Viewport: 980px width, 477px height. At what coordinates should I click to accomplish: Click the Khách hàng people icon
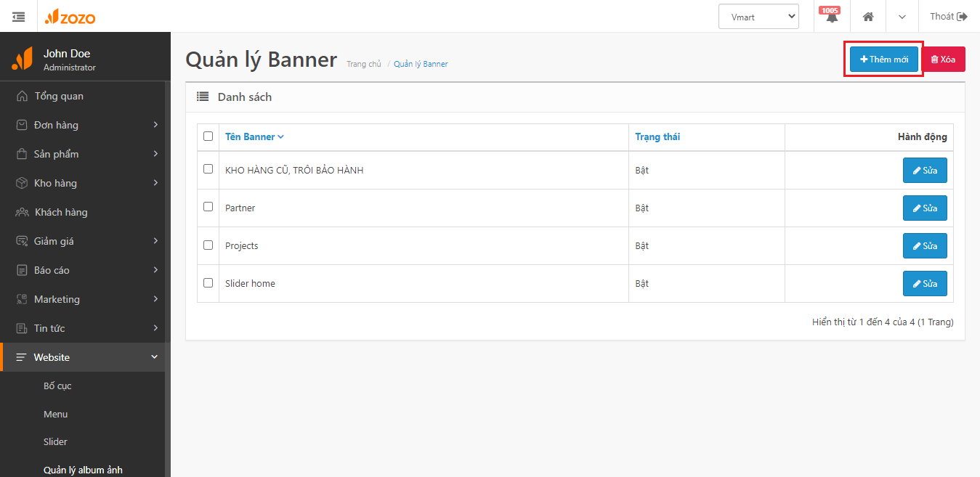tap(22, 212)
